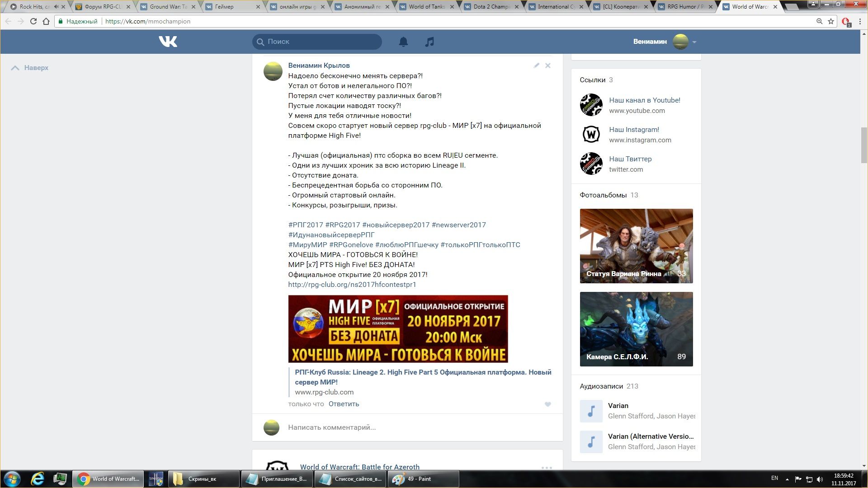Image resolution: width=868 pixels, height=488 pixels.
Task: Open post options three-dots menu
Action: tap(547, 468)
